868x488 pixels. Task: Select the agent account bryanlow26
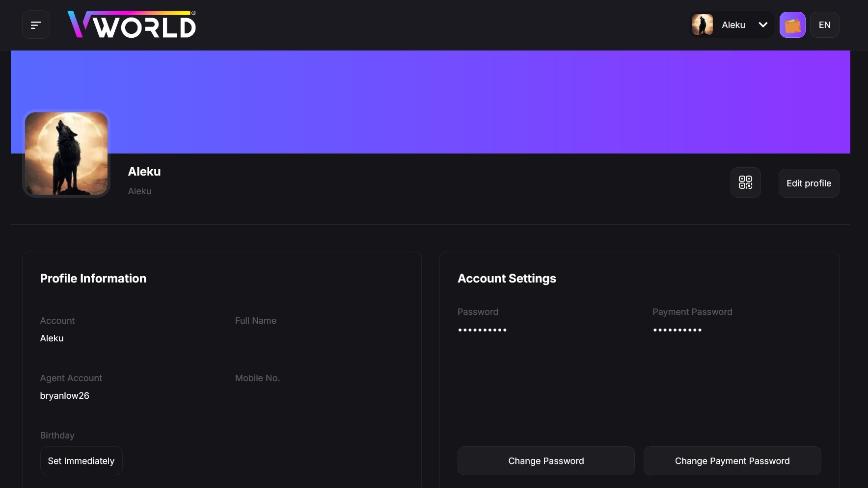[65, 396]
